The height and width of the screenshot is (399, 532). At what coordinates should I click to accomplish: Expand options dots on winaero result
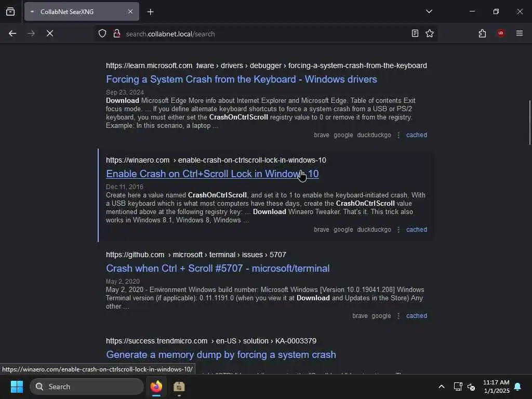(x=398, y=230)
